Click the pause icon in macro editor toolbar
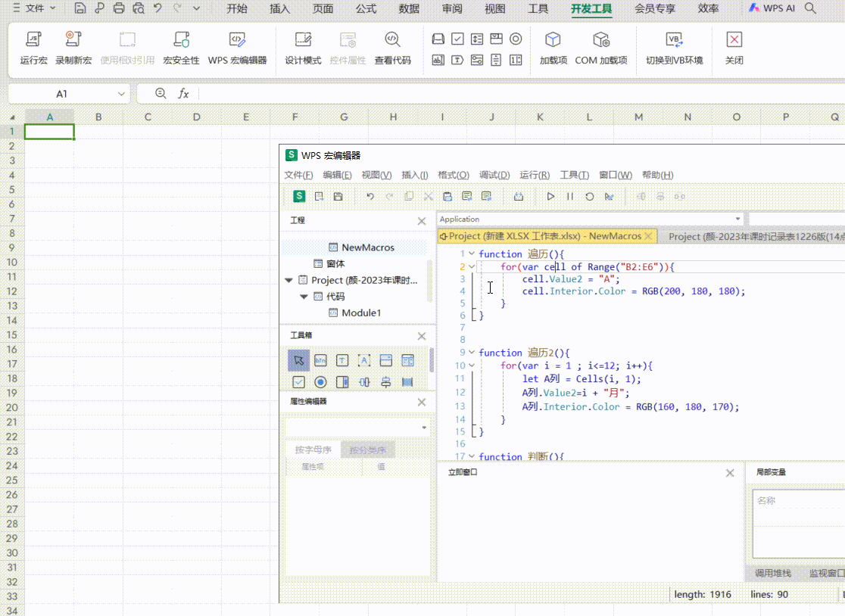The height and width of the screenshot is (616, 845). 570,197
